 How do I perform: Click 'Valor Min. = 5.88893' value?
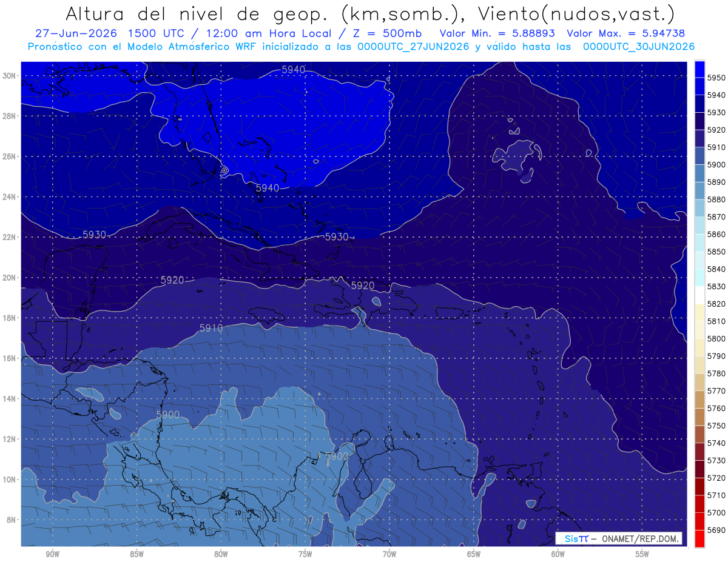click(497, 33)
